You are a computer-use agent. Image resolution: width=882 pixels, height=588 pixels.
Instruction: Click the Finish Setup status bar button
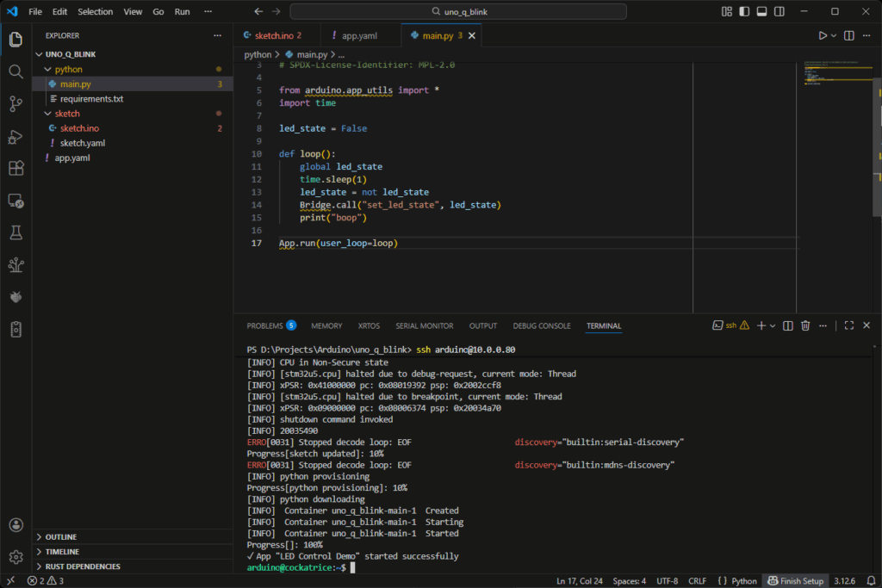(796, 581)
